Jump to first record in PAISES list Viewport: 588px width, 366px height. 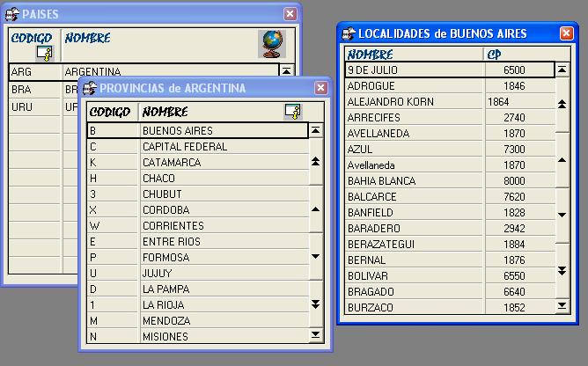(286, 70)
